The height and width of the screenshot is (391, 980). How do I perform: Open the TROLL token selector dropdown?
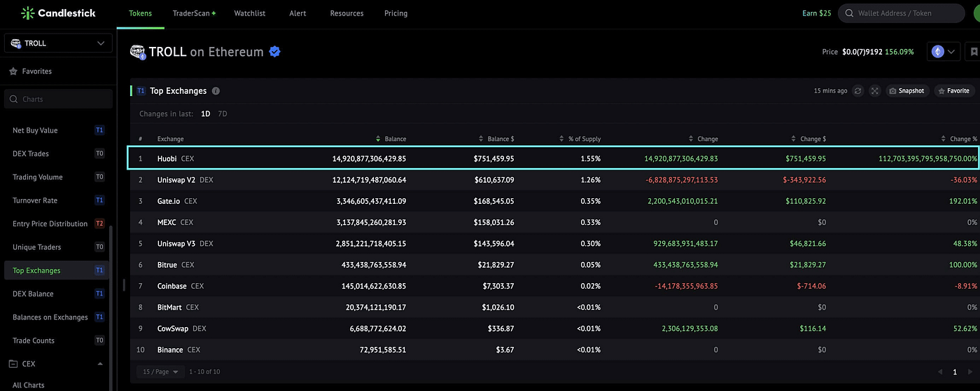58,43
